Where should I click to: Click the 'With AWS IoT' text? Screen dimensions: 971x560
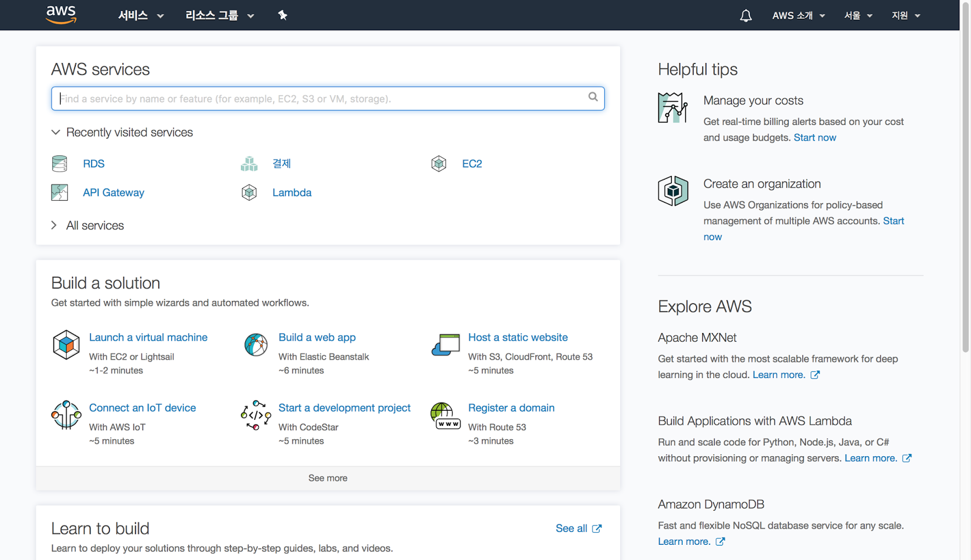coord(117,427)
